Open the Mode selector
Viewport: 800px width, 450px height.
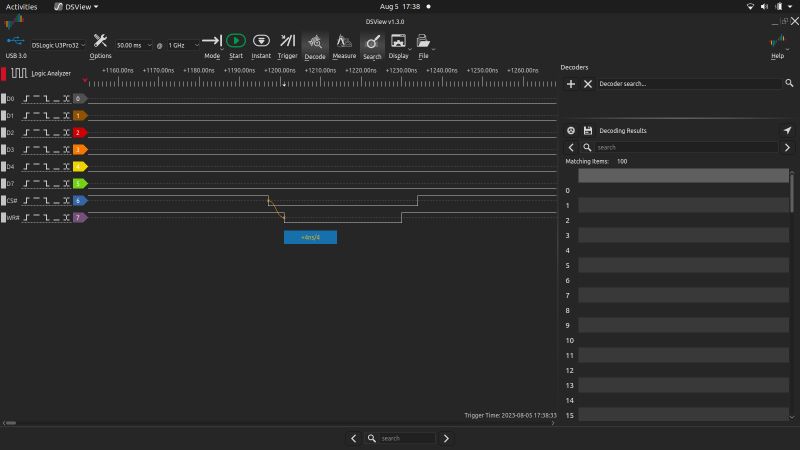(211, 46)
